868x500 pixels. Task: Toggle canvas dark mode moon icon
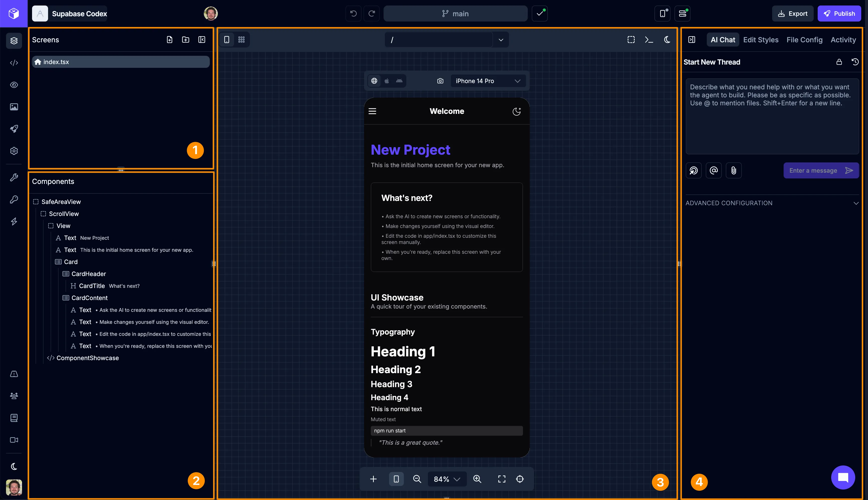[x=667, y=40]
